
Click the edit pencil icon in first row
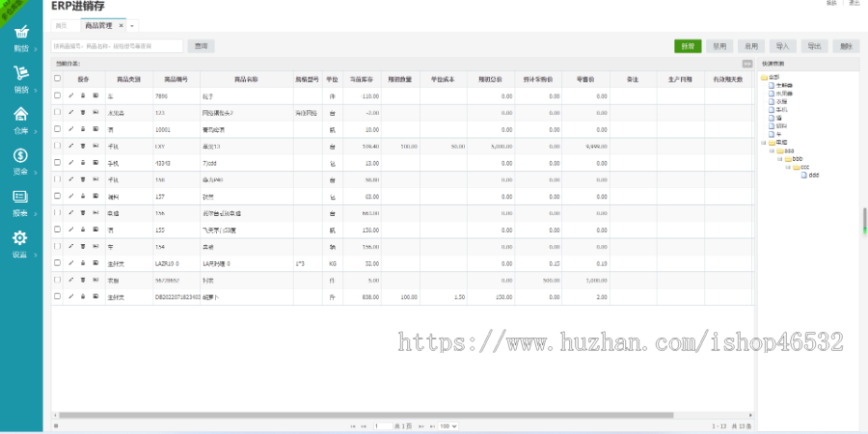70,96
